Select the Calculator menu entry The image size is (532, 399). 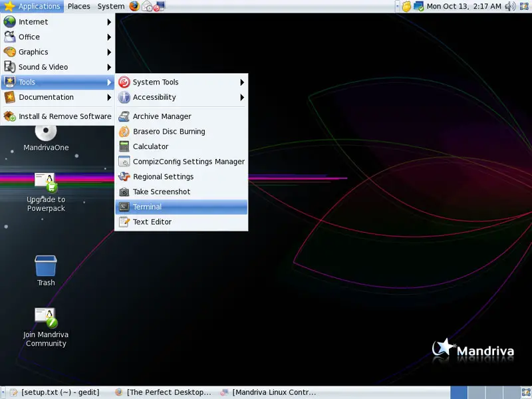coord(181,146)
